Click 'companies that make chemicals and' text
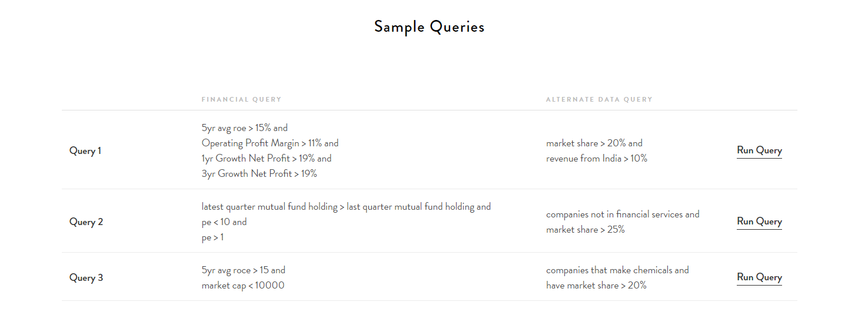 [617, 270]
